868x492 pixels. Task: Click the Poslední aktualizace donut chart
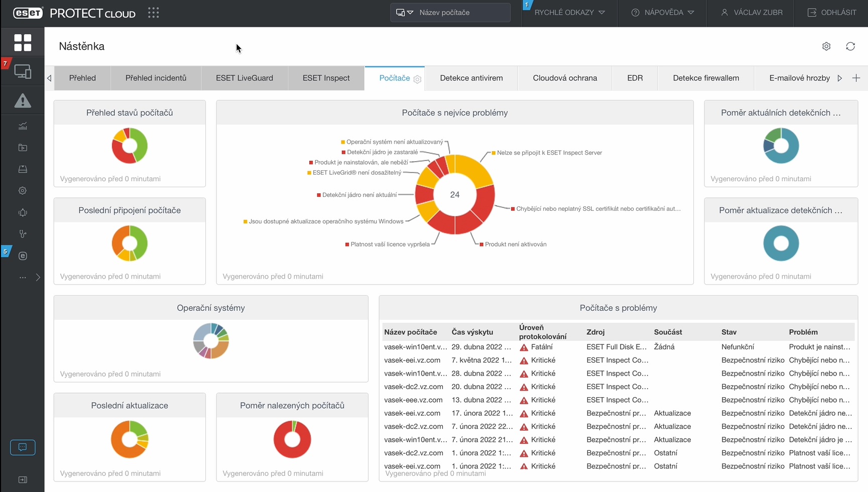point(130,439)
